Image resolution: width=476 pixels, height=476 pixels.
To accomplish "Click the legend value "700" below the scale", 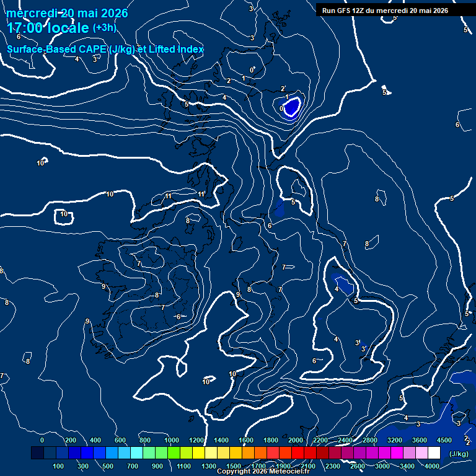I will [x=133, y=466].
